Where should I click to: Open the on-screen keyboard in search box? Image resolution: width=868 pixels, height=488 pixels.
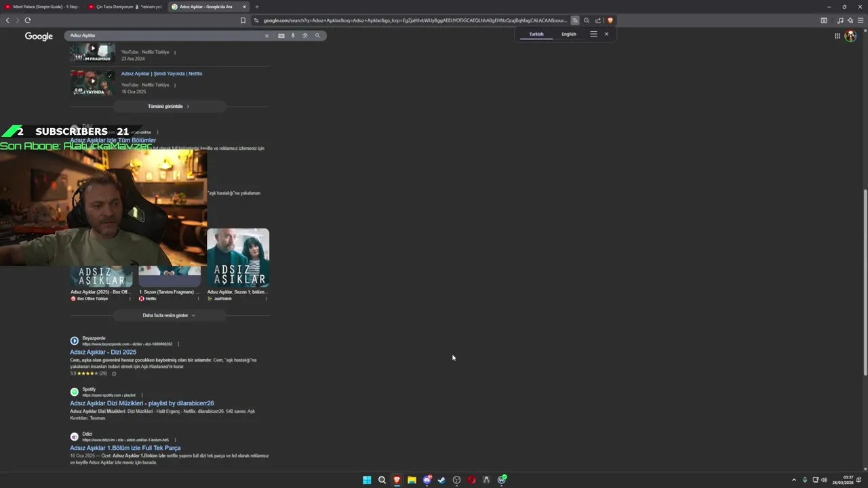[x=281, y=35]
